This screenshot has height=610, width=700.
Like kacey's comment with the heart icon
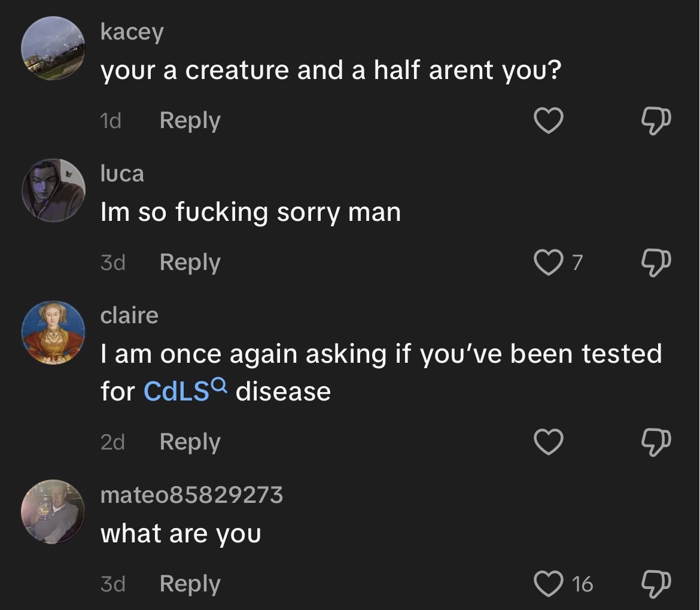[548, 120]
